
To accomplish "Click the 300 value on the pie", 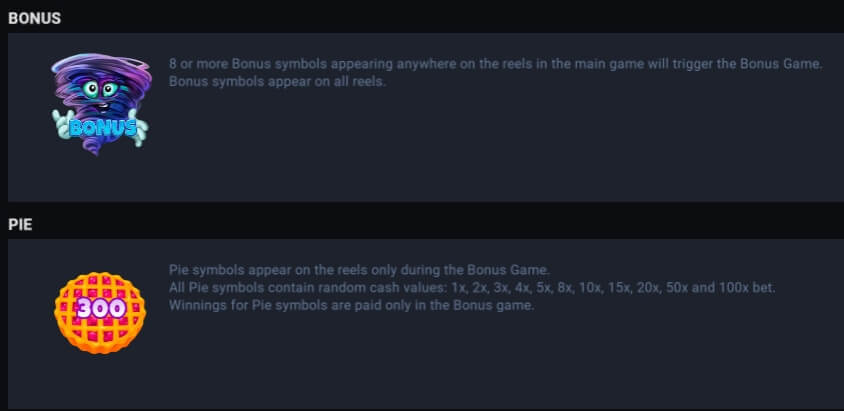I will click(x=101, y=309).
